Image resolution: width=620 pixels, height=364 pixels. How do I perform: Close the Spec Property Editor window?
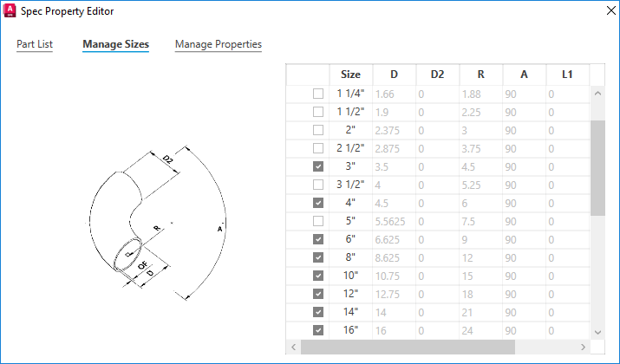coord(611,10)
